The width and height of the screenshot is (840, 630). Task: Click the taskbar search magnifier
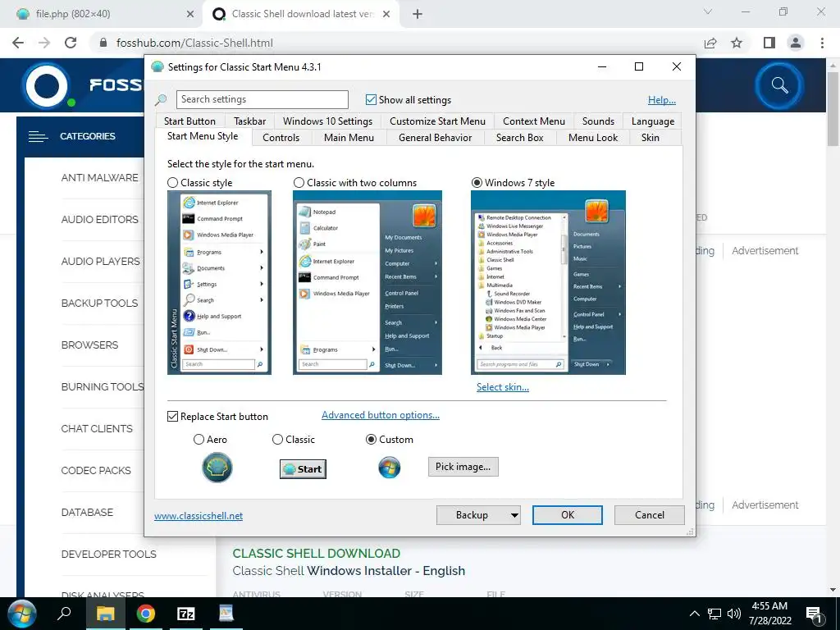[64, 613]
